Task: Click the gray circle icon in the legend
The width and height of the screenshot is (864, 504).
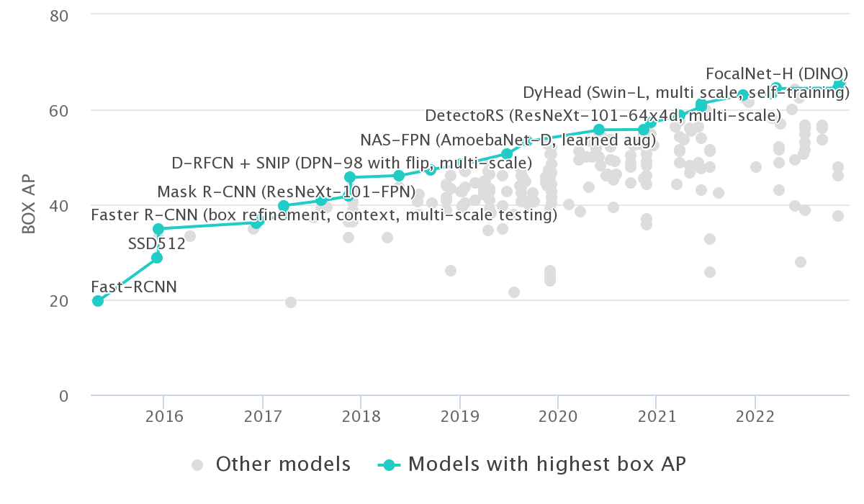Action: [x=200, y=465]
